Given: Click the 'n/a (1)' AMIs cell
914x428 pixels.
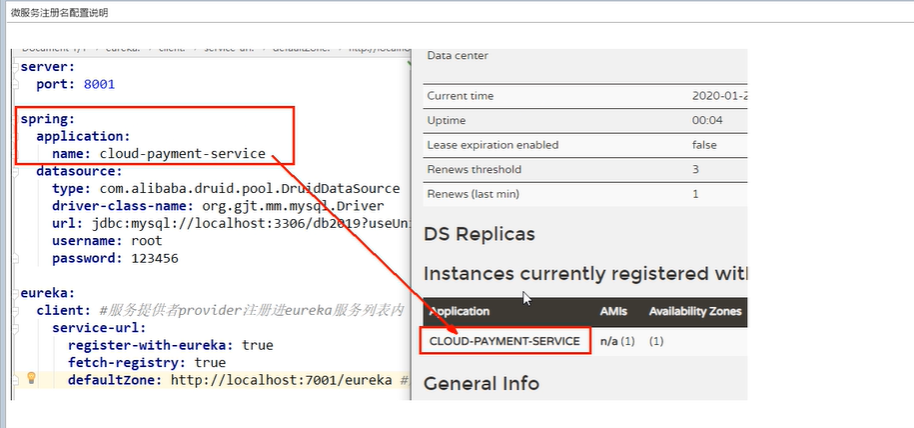Looking at the screenshot, I should (x=617, y=341).
